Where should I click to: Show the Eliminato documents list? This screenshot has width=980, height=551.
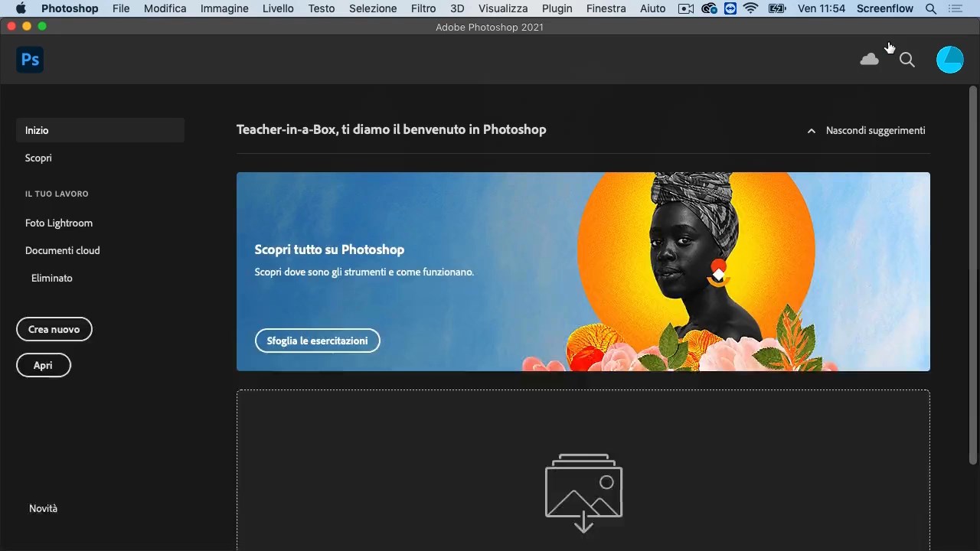(52, 278)
